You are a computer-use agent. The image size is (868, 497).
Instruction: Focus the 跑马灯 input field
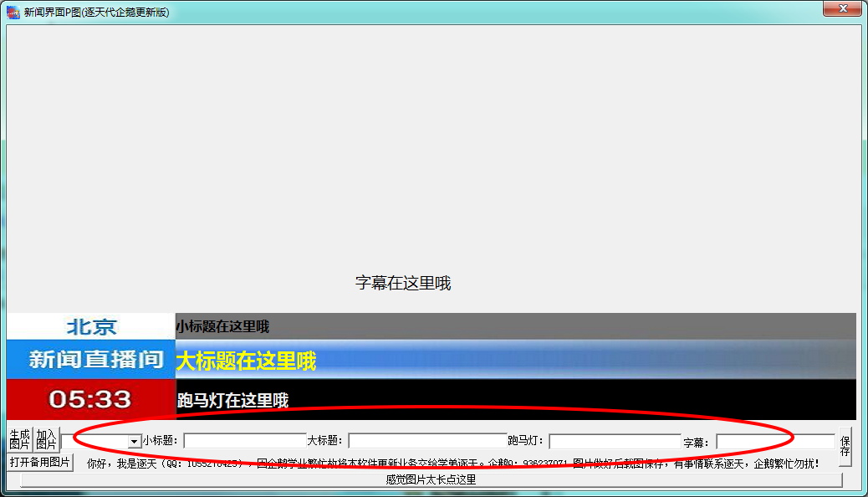615,442
